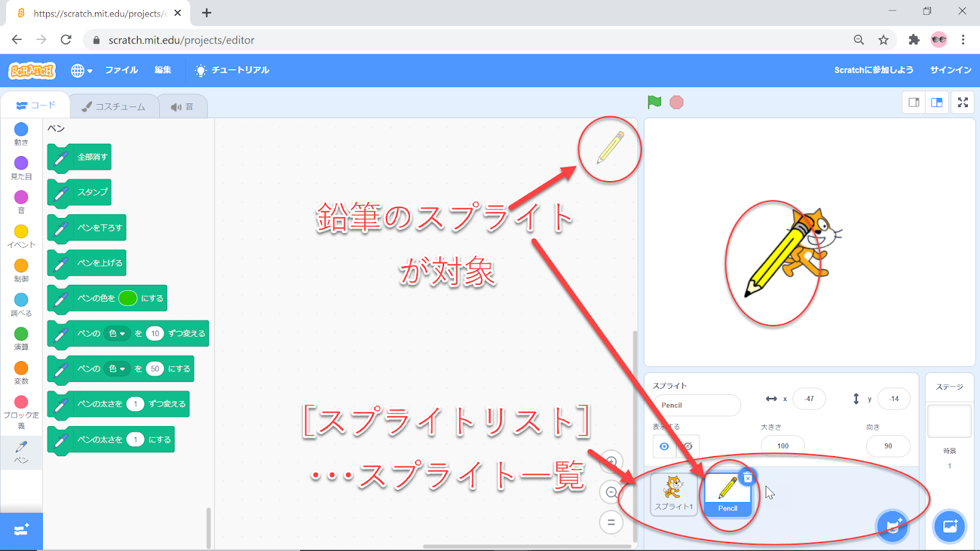
Task: Open a new browser tab
Action: point(206,13)
